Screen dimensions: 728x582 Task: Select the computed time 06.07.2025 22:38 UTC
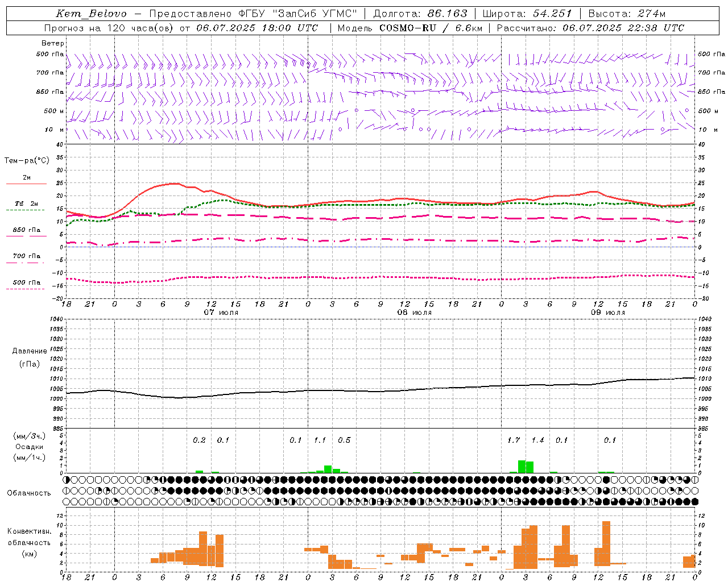pos(623,28)
